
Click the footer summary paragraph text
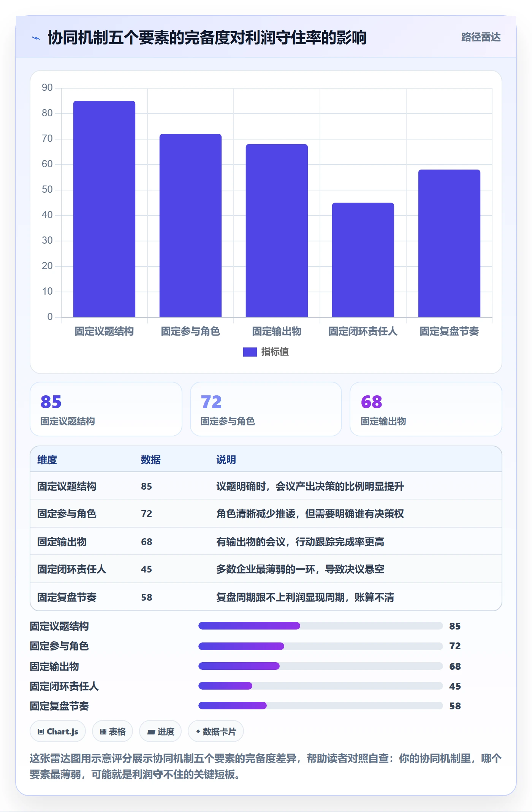[x=266, y=766]
